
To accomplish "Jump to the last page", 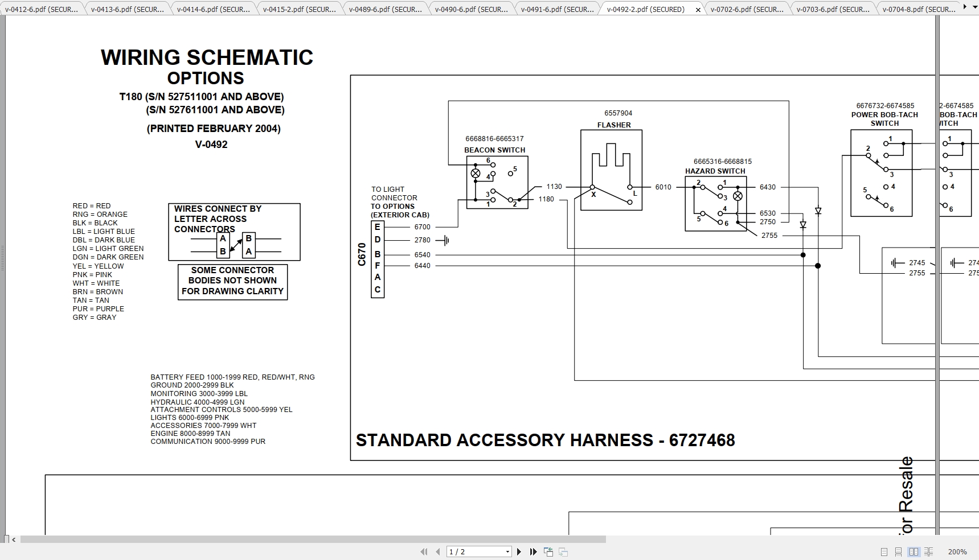I will 534,552.
